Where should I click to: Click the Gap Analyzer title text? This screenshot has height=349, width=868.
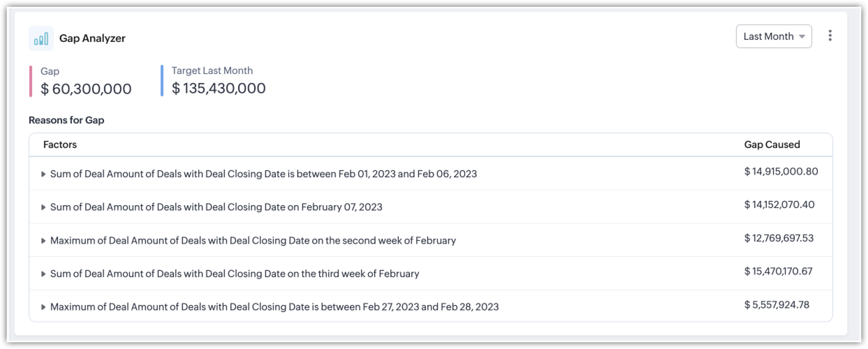tap(92, 39)
